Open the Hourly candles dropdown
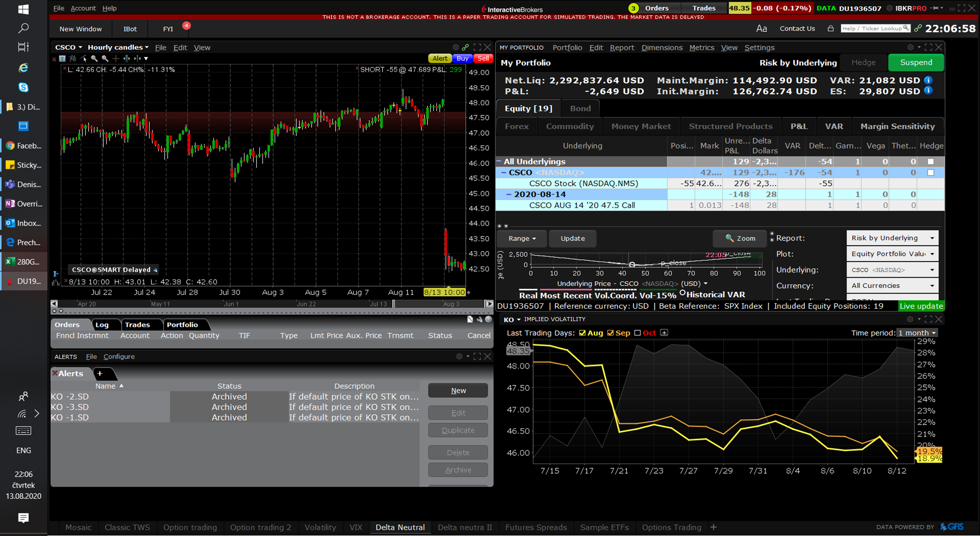The height and width of the screenshot is (536, 980). (118, 47)
